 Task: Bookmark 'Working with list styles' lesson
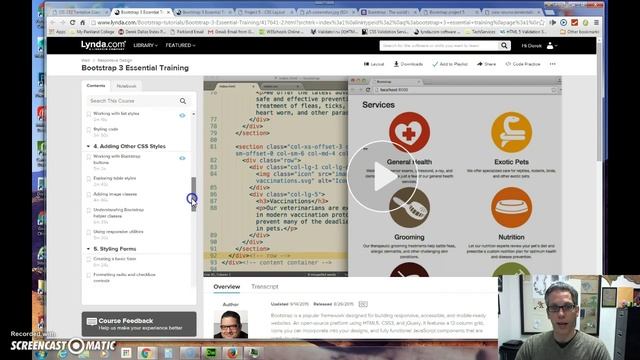coord(89,114)
